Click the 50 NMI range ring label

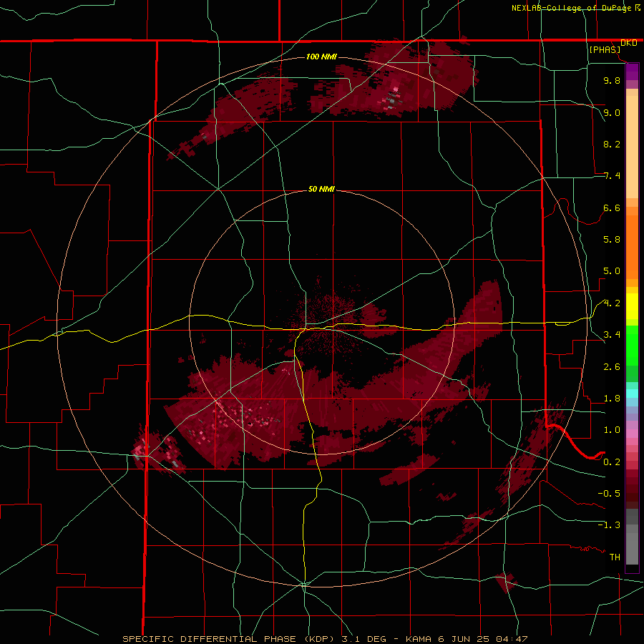(321, 190)
